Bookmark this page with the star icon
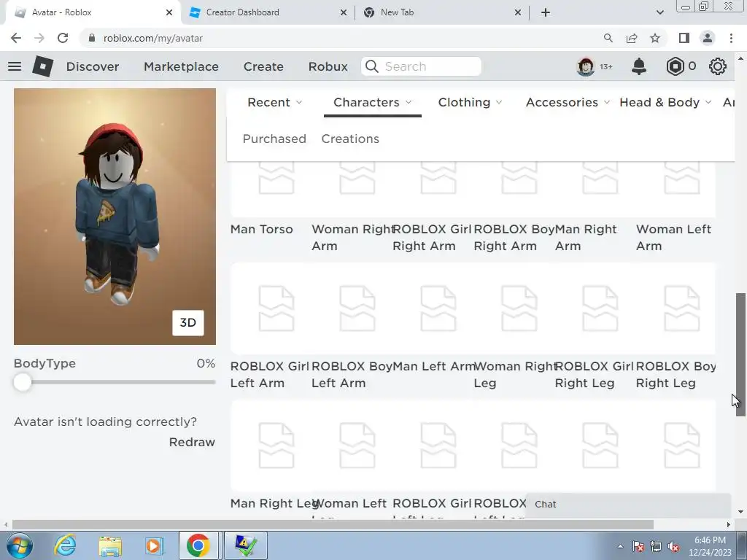This screenshot has width=747, height=560. coord(655,38)
